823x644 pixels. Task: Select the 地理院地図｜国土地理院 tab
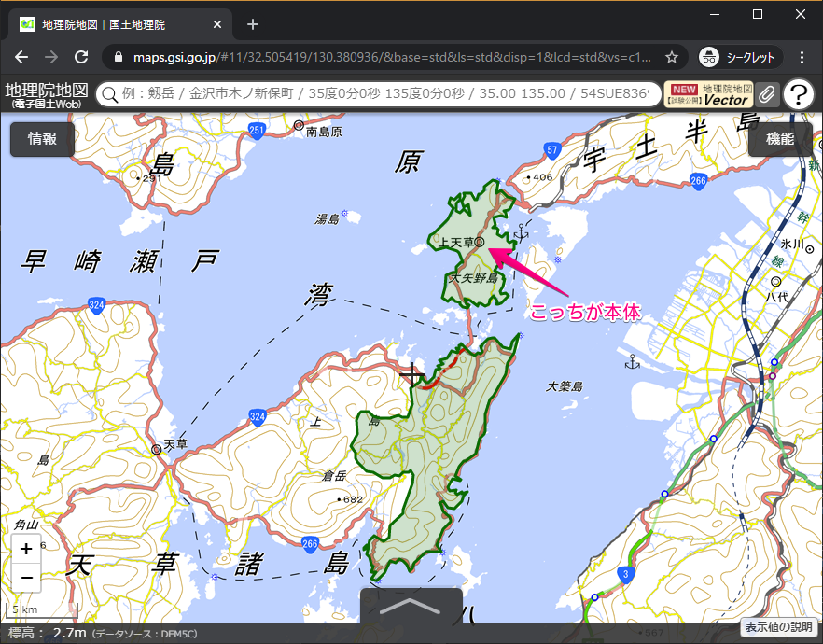[x=120, y=24]
